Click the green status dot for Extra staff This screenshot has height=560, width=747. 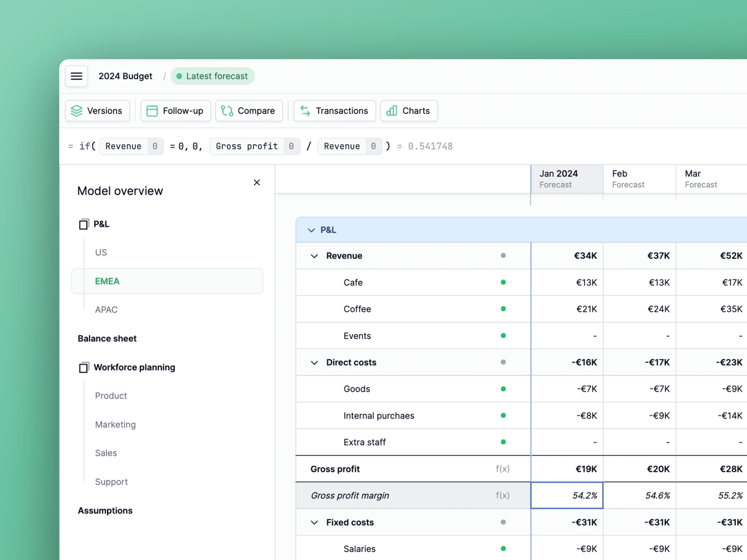pos(503,442)
